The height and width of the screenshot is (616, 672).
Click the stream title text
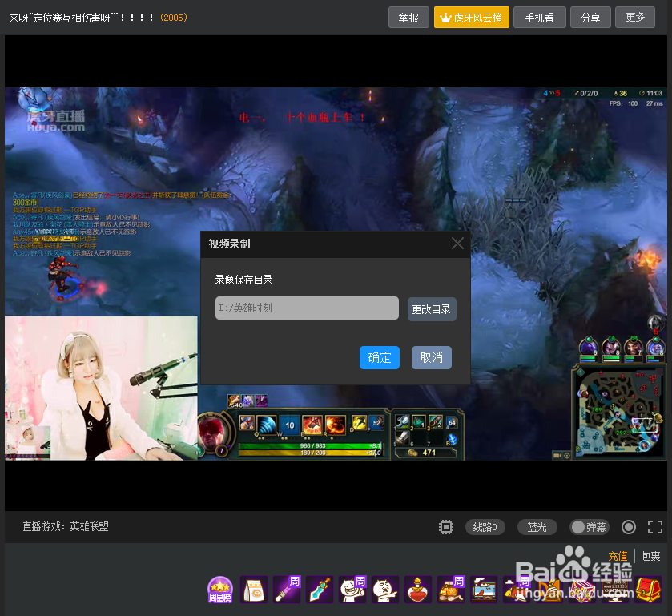pos(82,18)
